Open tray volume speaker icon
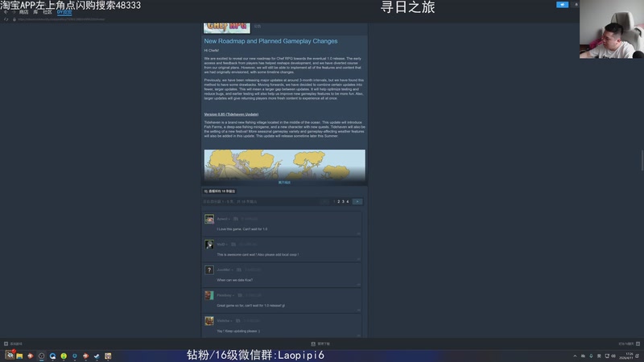The image size is (644, 362). 613,356
